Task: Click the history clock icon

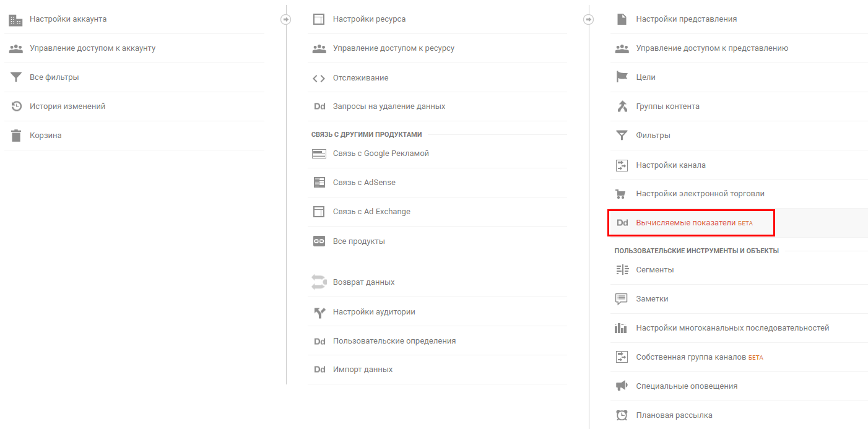Action: [x=16, y=106]
